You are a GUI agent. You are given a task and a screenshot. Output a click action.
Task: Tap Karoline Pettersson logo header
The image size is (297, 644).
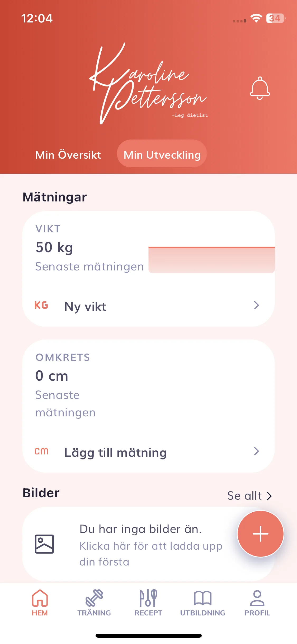pyautogui.click(x=148, y=83)
